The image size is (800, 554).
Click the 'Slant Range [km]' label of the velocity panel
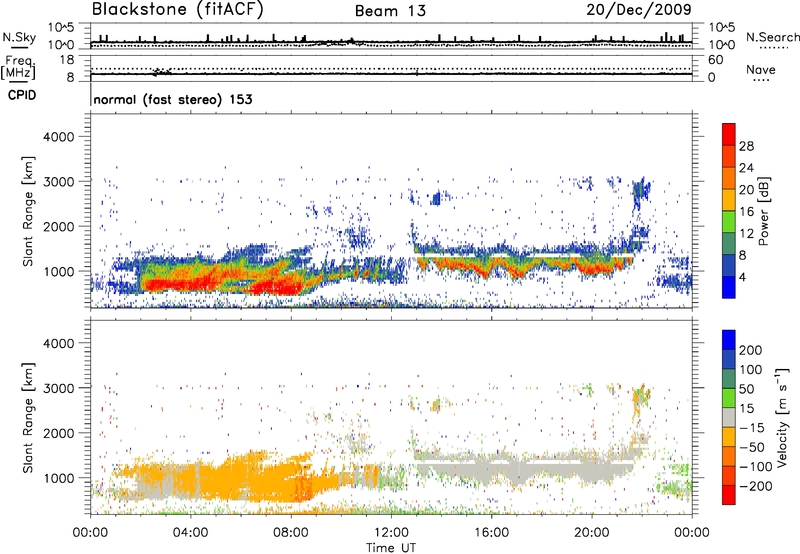tap(28, 418)
